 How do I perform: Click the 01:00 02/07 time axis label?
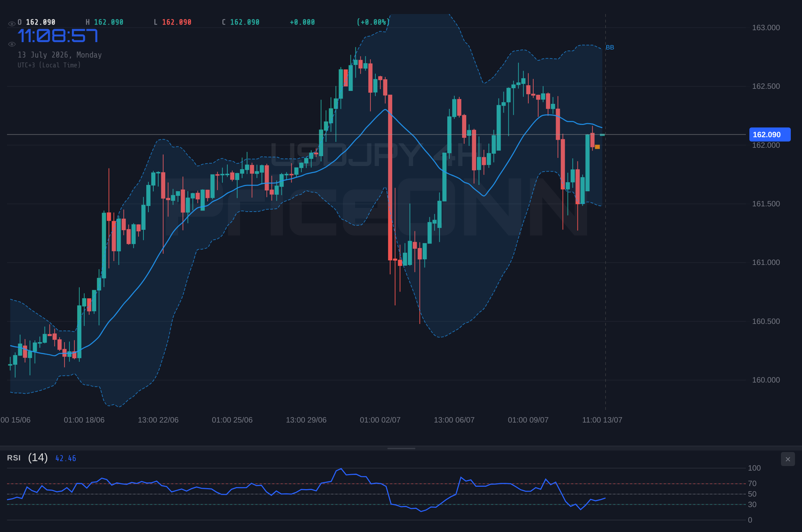pyautogui.click(x=380, y=420)
